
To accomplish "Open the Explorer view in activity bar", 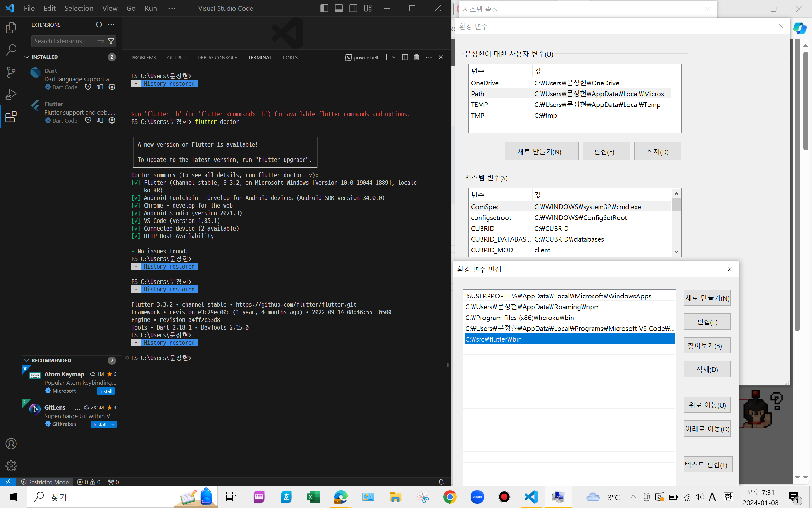I will point(11,28).
